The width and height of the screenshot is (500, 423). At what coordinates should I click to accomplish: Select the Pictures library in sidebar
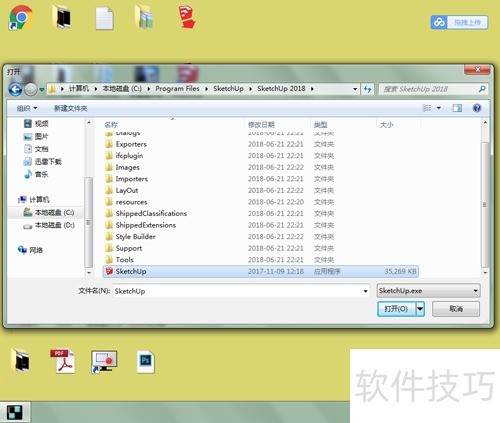[x=36, y=136]
